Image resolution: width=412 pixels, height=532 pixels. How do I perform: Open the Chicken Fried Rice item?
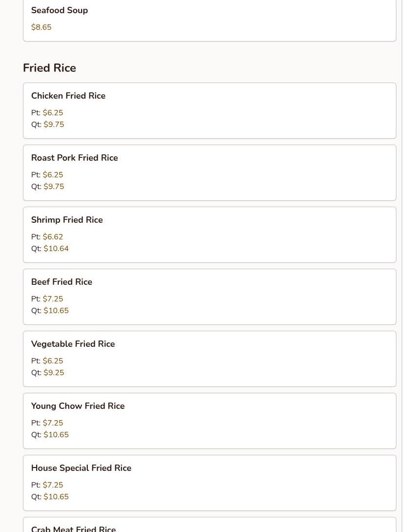click(x=68, y=96)
